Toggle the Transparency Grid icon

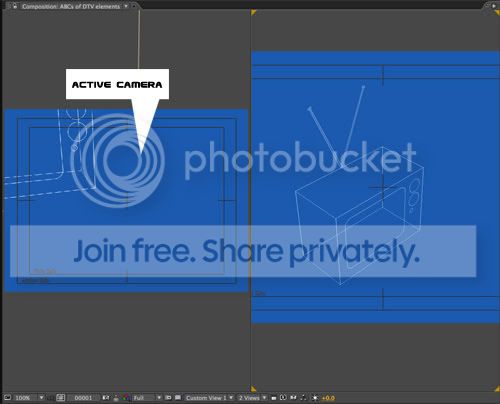pos(178,398)
